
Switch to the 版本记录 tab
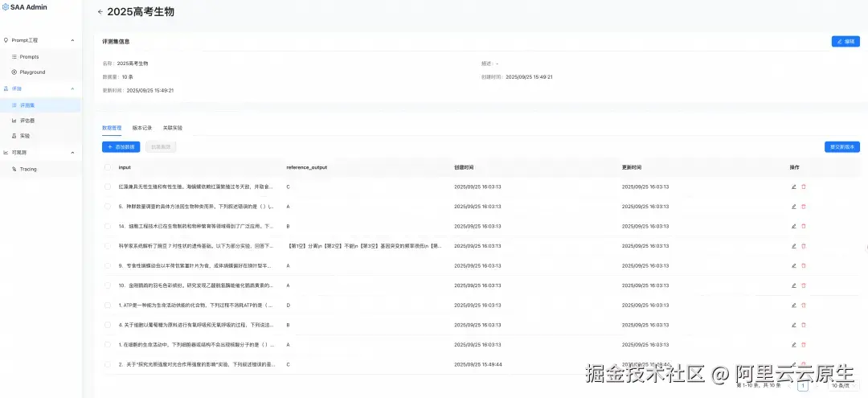click(141, 128)
